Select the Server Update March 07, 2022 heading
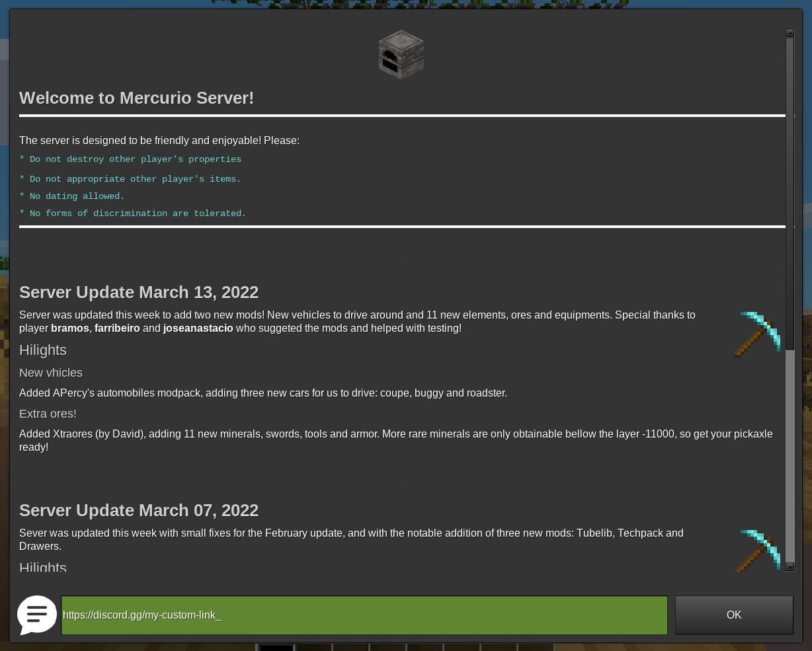The width and height of the screenshot is (812, 651). tap(139, 511)
